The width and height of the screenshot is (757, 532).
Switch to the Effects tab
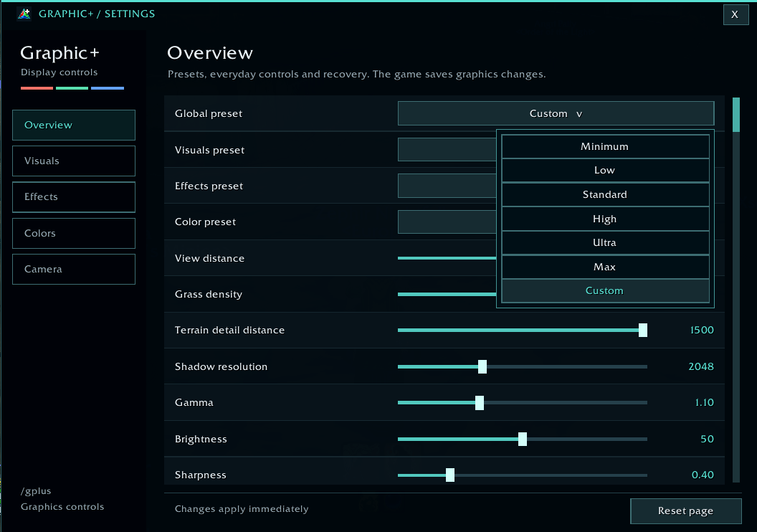74,197
